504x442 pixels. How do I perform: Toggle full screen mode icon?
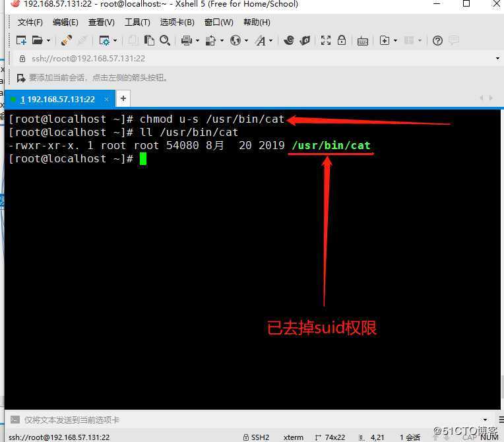point(326,40)
